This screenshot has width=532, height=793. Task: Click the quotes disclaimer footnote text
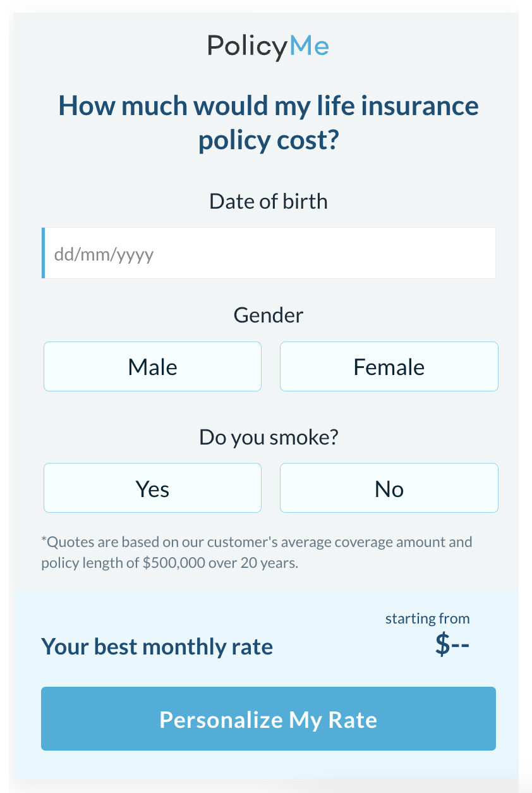(x=257, y=552)
